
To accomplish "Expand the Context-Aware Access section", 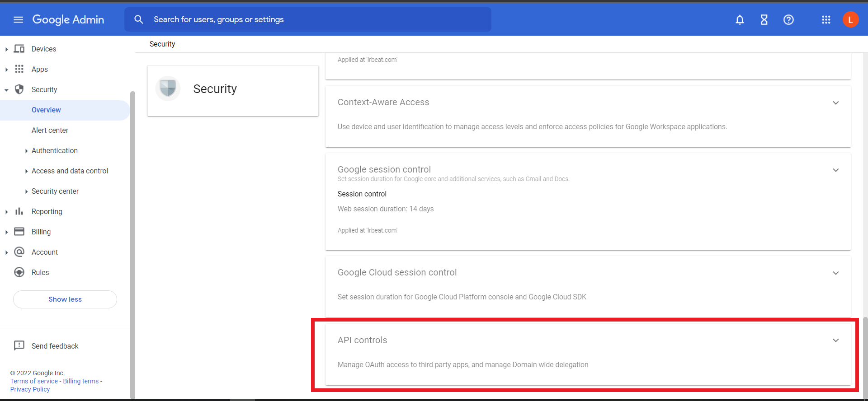I will coord(835,103).
